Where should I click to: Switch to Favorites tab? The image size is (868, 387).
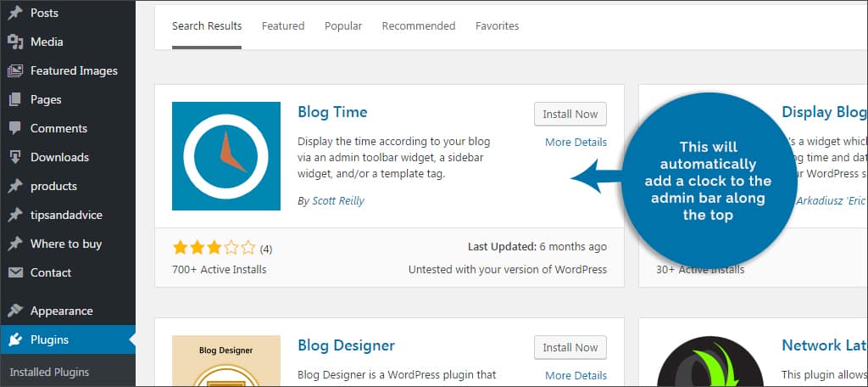(497, 26)
